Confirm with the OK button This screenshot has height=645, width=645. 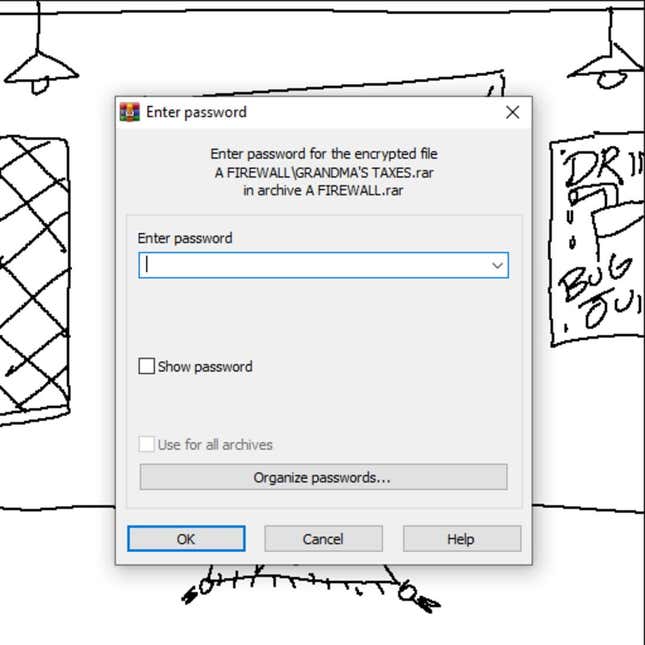[x=186, y=539]
